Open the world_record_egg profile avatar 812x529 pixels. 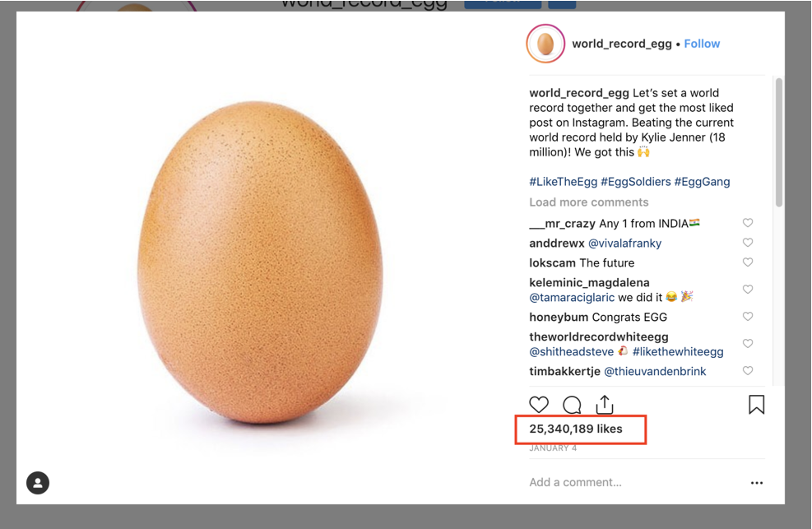pyautogui.click(x=545, y=44)
